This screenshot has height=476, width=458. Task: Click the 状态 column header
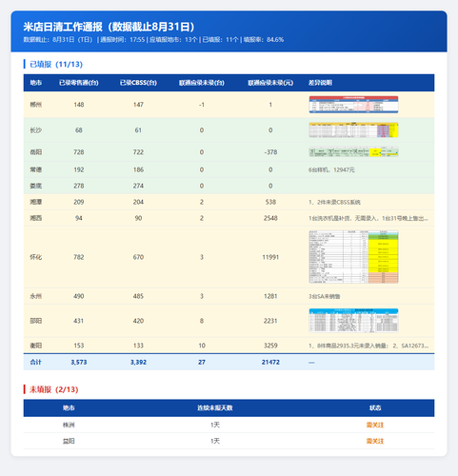[x=375, y=407]
